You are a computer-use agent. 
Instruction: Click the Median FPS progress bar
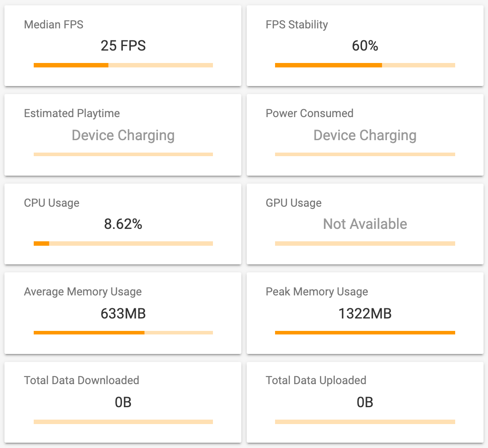pyautogui.click(x=123, y=65)
